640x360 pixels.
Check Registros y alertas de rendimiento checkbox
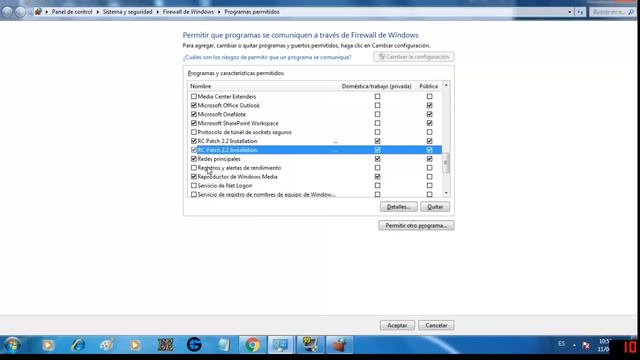click(x=194, y=168)
